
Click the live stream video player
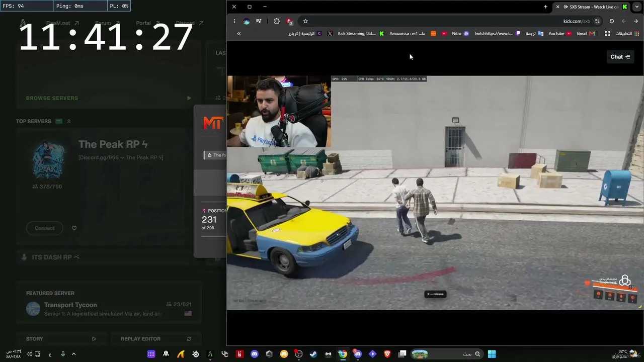tap(435, 193)
